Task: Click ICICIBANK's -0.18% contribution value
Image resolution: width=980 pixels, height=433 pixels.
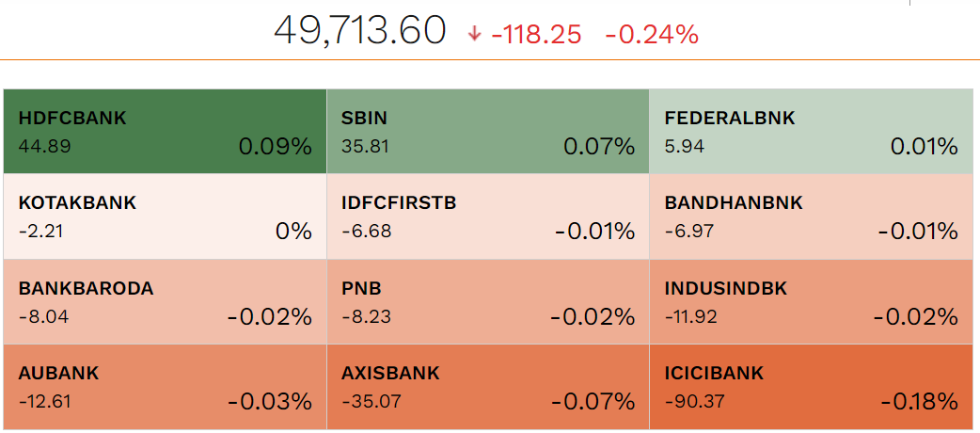Action: [x=919, y=402]
